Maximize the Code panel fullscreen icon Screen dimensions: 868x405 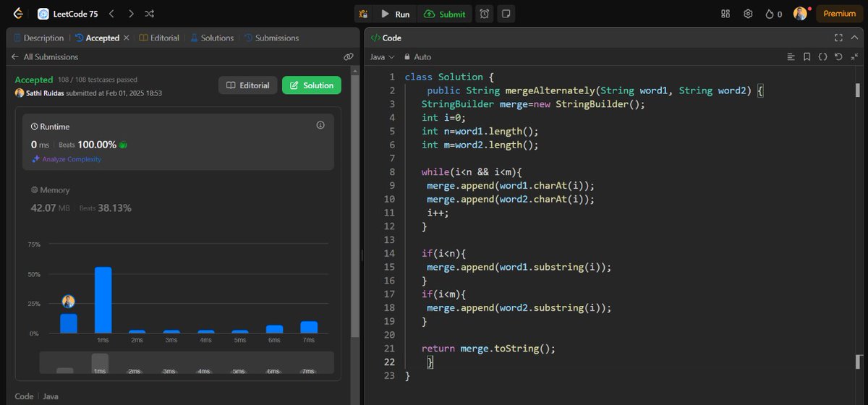coord(838,38)
